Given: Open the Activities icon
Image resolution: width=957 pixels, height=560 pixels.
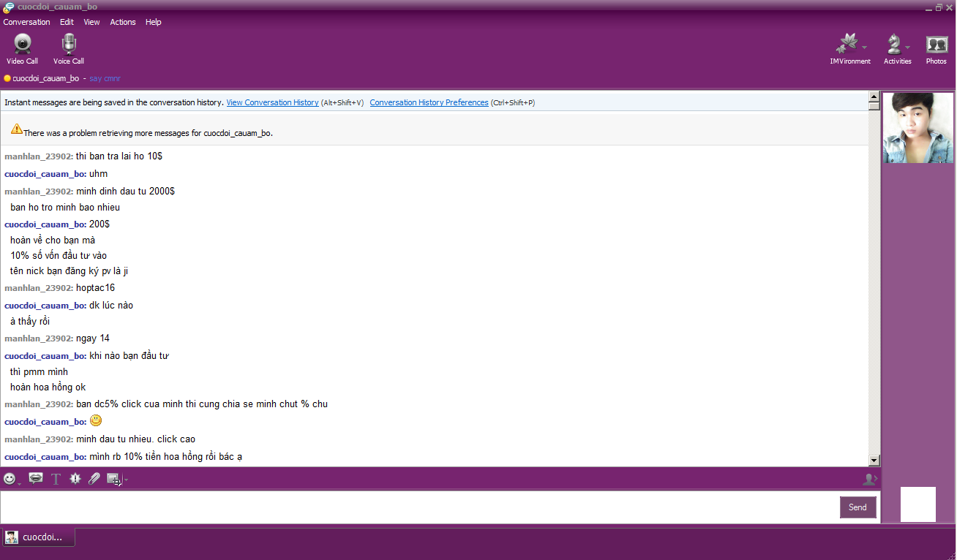Looking at the screenshot, I should (894, 45).
